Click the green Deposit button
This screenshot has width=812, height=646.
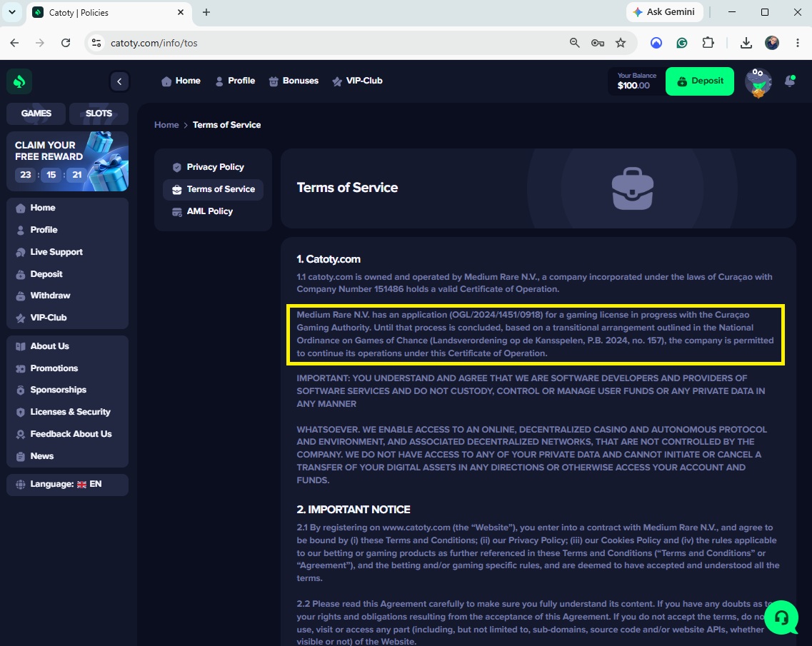pyautogui.click(x=700, y=81)
